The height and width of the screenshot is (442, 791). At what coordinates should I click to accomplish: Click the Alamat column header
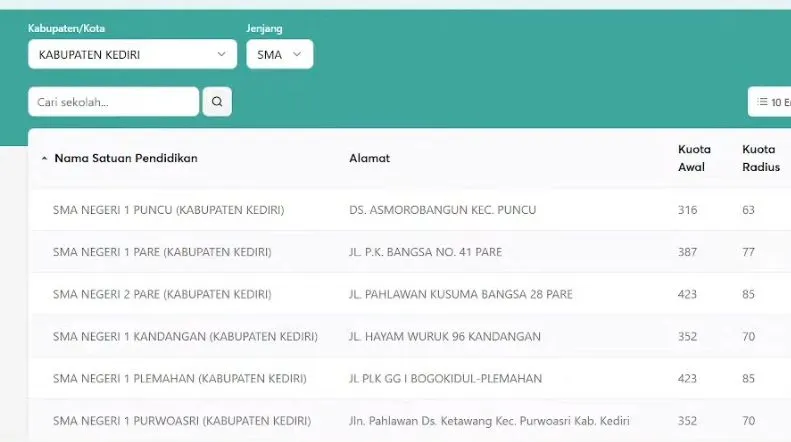[x=369, y=158]
